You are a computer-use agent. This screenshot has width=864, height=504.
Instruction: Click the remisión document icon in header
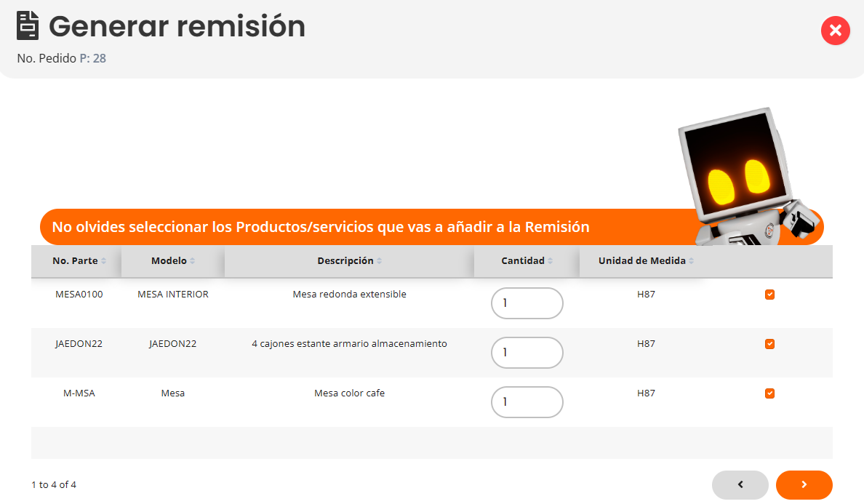[x=28, y=26]
